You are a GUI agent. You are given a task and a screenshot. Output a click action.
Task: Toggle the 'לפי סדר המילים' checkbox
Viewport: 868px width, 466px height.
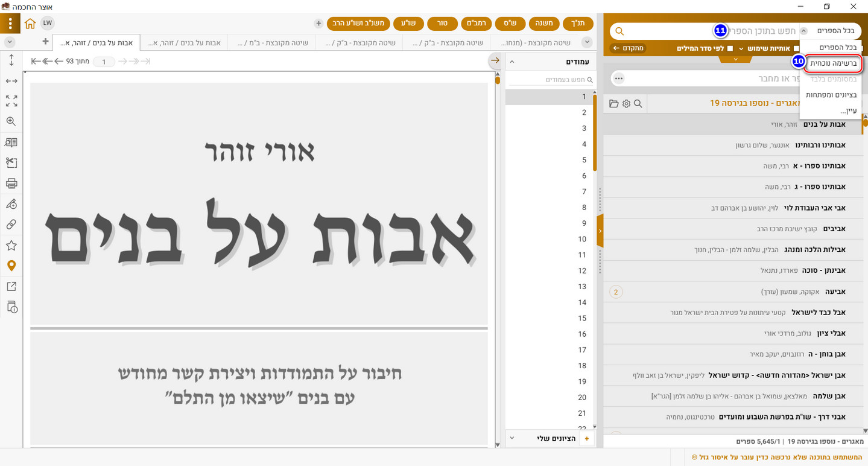[730, 48]
